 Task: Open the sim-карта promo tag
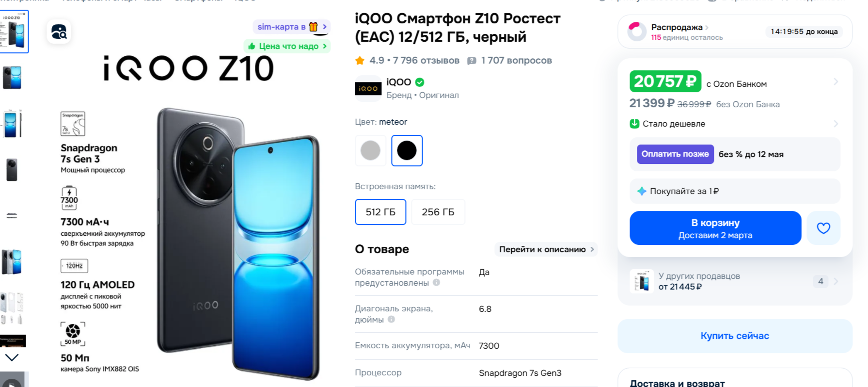click(291, 27)
